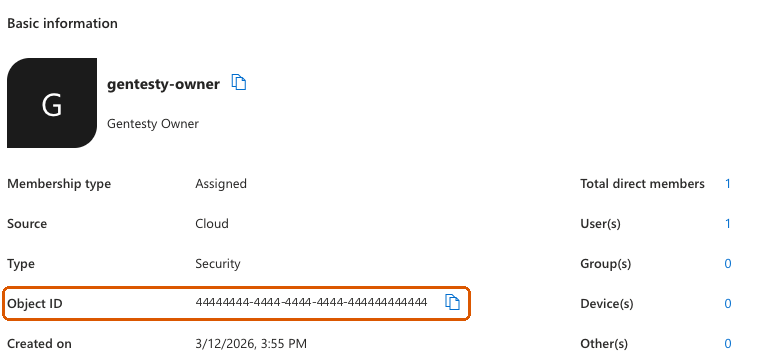
Task: Open the Group(s) count link
Action: click(x=728, y=264)
